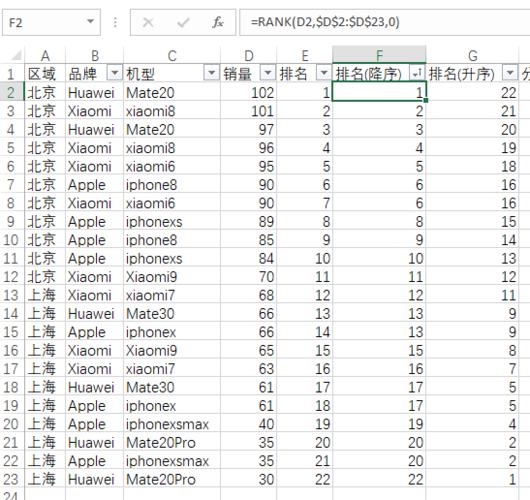The width and height of the screenshot is (530, 500).
Task: Click the 区域 header cell
Action: 45,74
